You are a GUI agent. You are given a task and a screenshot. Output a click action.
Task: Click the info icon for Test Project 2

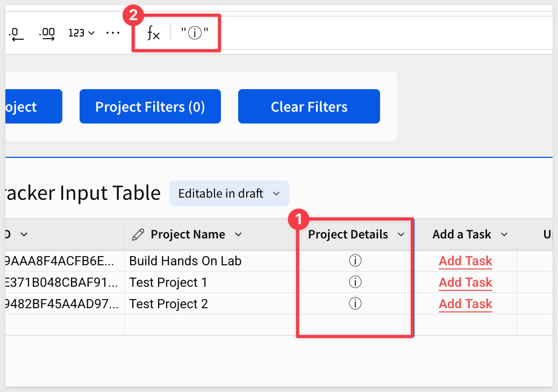[355, 303]
